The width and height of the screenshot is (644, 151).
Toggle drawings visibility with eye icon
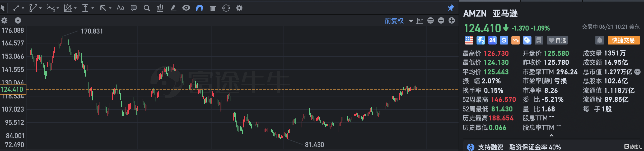pyautogui.click(x=186, y=8)
